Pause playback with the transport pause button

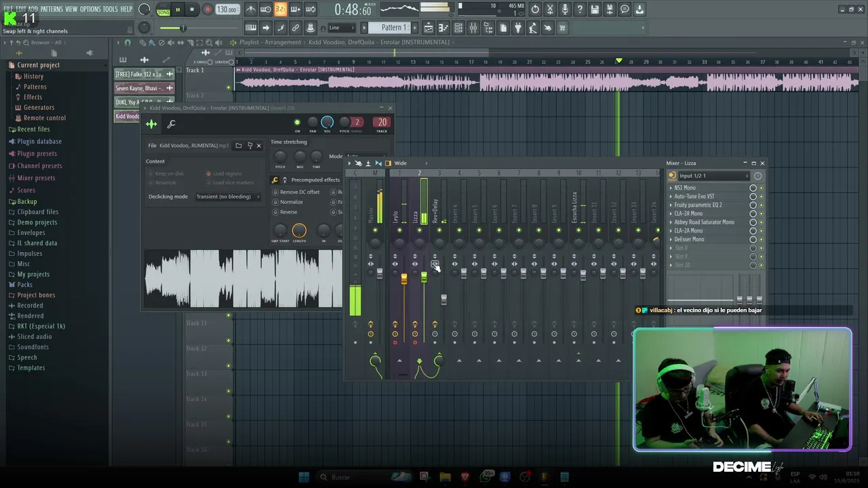[178, 9]
